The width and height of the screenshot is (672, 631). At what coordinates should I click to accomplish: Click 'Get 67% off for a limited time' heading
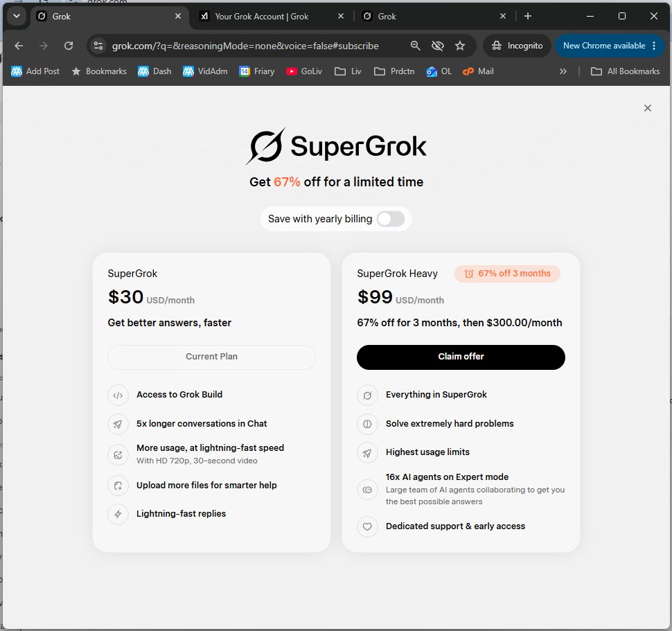point(337,182)
